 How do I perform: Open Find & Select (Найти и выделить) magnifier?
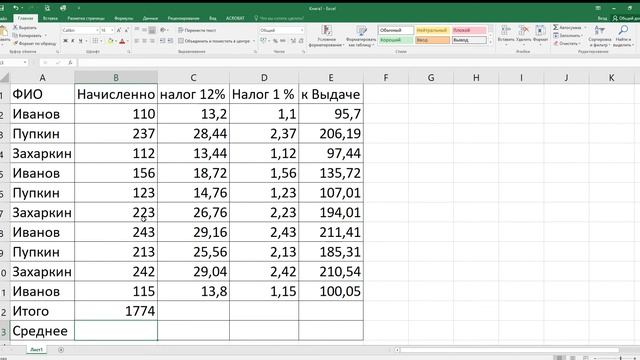pos(623,36)
